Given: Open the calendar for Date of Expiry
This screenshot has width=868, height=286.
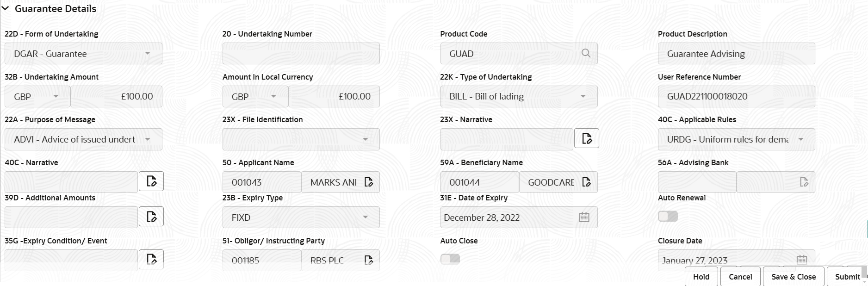Looking at the screenshot, I should pyautogui.click(x=583, y=217).
